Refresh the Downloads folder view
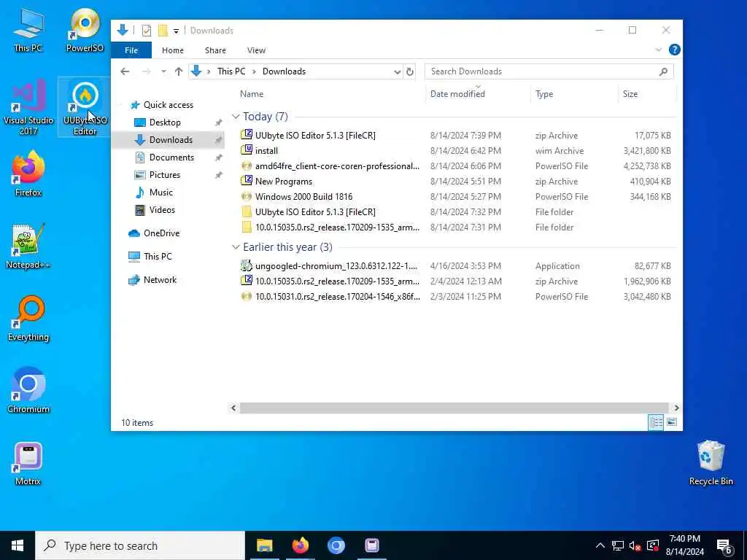The width and height of the screenshot is (747, 560). [x=409, y=71]
